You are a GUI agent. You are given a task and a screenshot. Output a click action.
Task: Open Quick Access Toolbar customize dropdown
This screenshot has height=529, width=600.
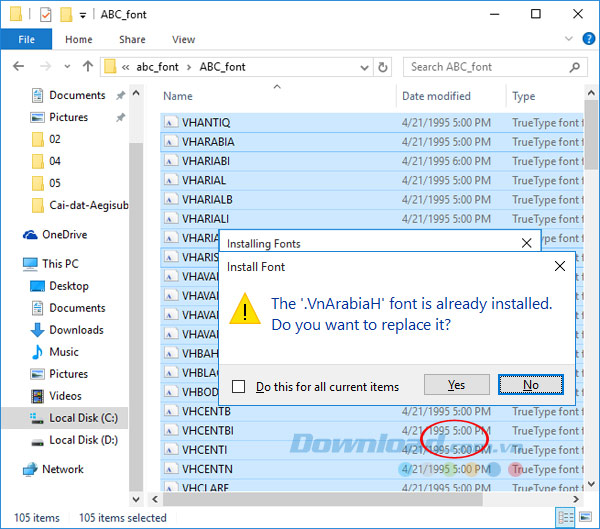[82, 14]
